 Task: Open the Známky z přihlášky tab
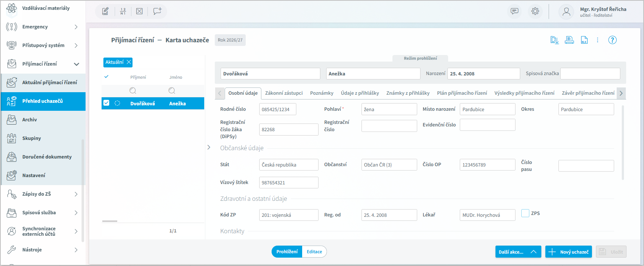tap(408, 93)
